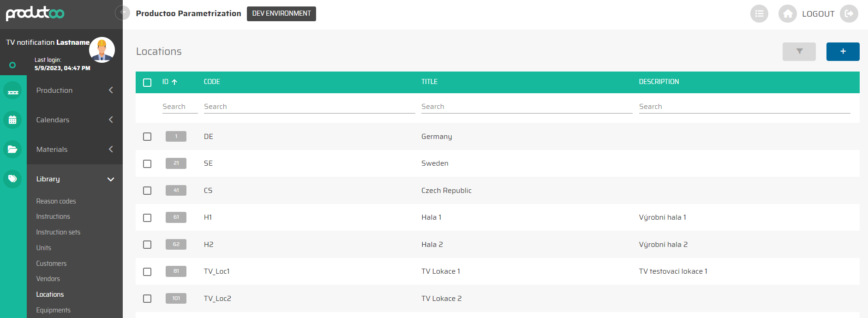868x318 pixels.
Task: Check the Germany row checkbox
Action: point(147,137)
